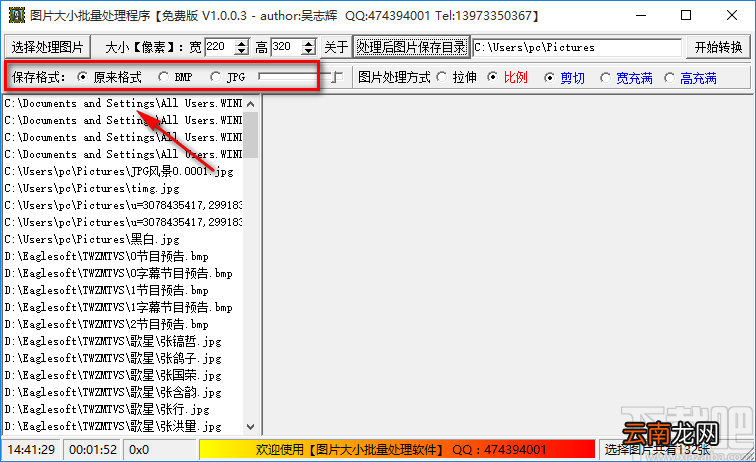Click the 处理后图片保存目录 button
This screenshot has height=462, width=756.
(x=412, y=47)
